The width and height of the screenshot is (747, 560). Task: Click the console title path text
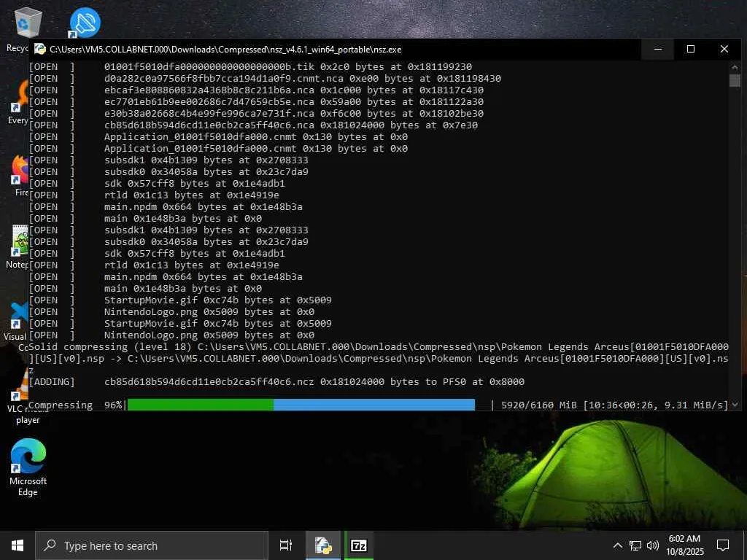click(225, 50)
